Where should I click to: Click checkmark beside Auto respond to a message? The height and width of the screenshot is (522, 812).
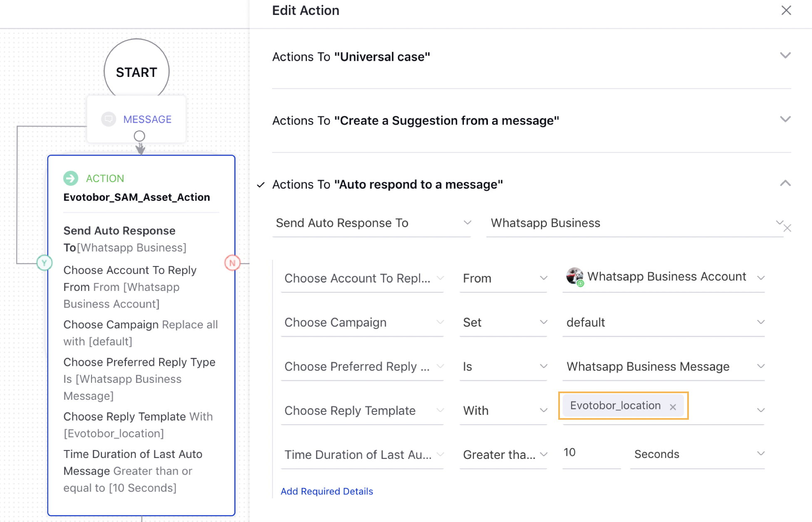pyautogui.click(x=261, y=185)
